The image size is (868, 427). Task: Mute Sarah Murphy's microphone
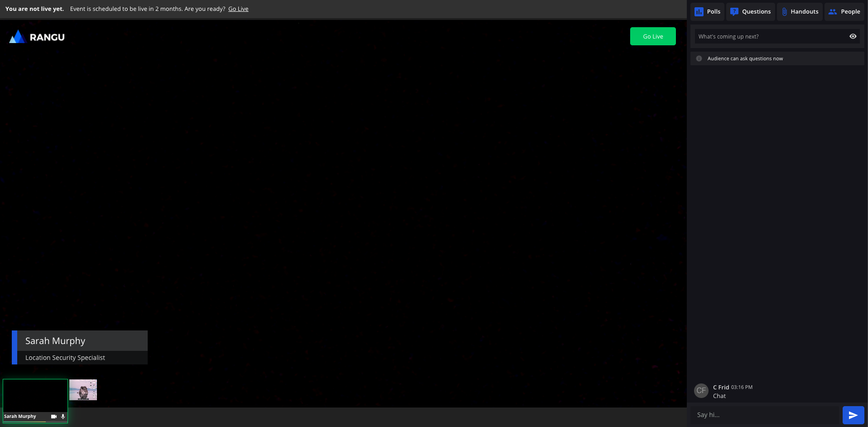pyautogui.click(x=63, y=416)
